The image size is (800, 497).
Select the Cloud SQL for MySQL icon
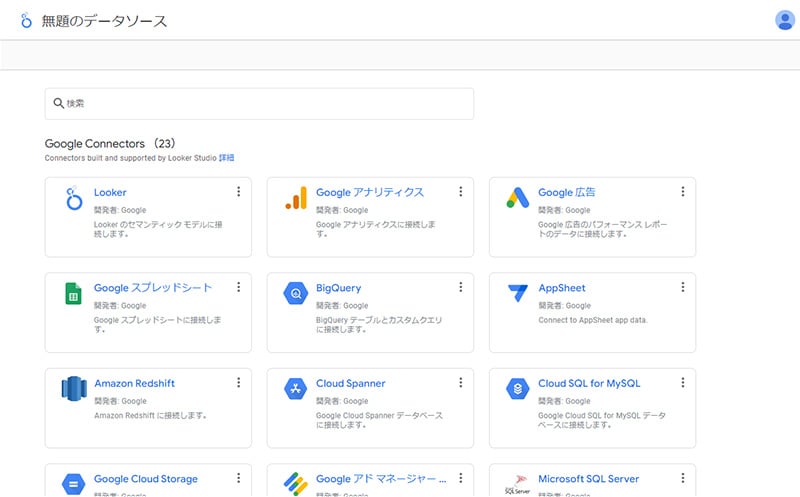coord(518,389)
